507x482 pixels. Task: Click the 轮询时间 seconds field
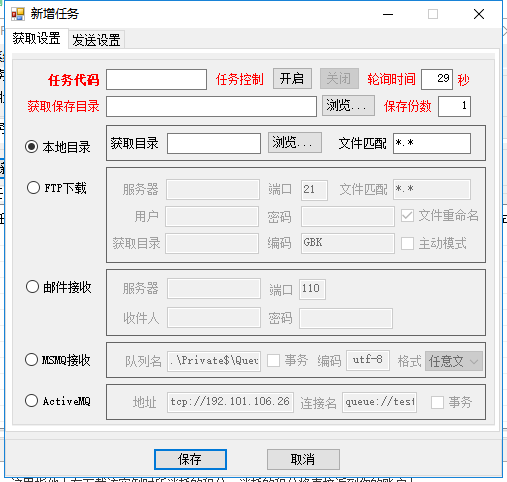tap(437, 79)
